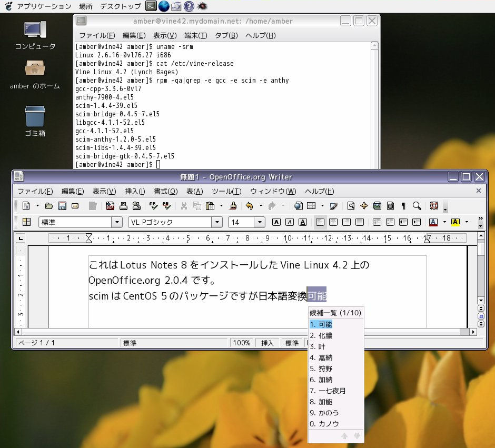The width and height of the screenshot is (495, 448).
Task: Open the Data Sources view
Action: tap(391, 206)
